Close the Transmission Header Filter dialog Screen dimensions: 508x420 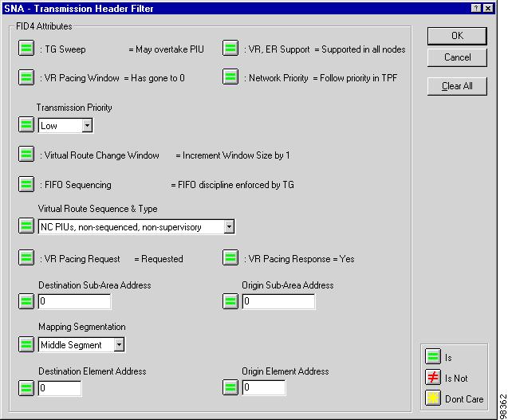pos(487,9)
